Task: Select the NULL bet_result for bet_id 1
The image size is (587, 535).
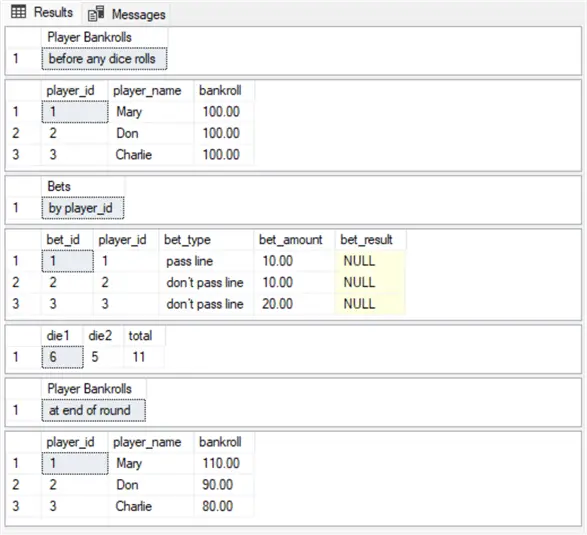Action: 370,261
